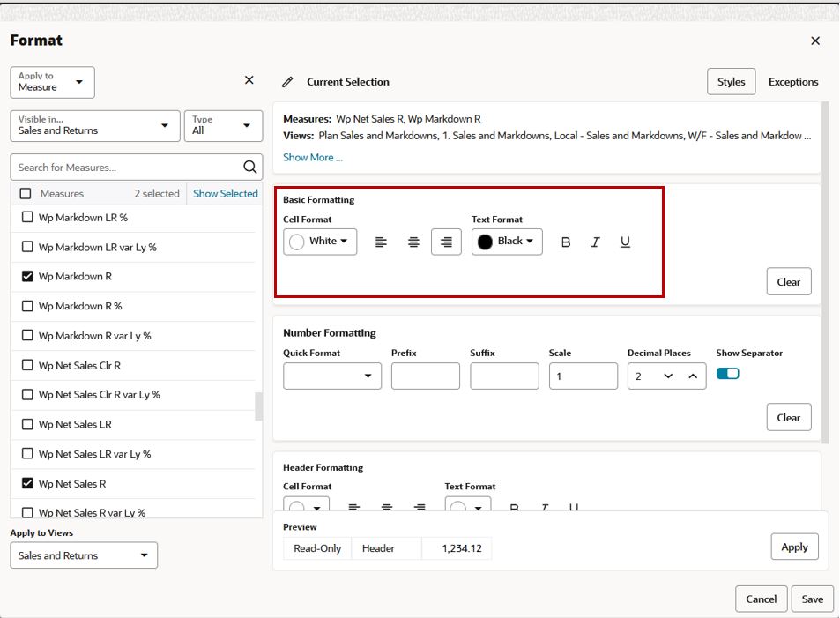This screenshot has width=840, height=618.
Task: Increase Decimal Places with up chevron
Action: 693,376
